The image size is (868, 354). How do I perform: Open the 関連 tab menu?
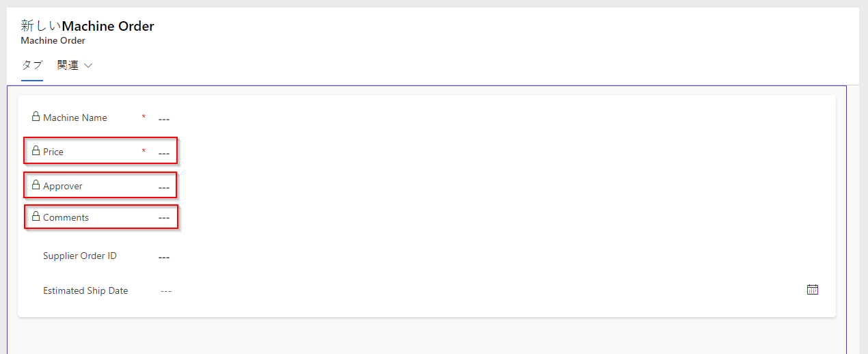pos(68,66)
